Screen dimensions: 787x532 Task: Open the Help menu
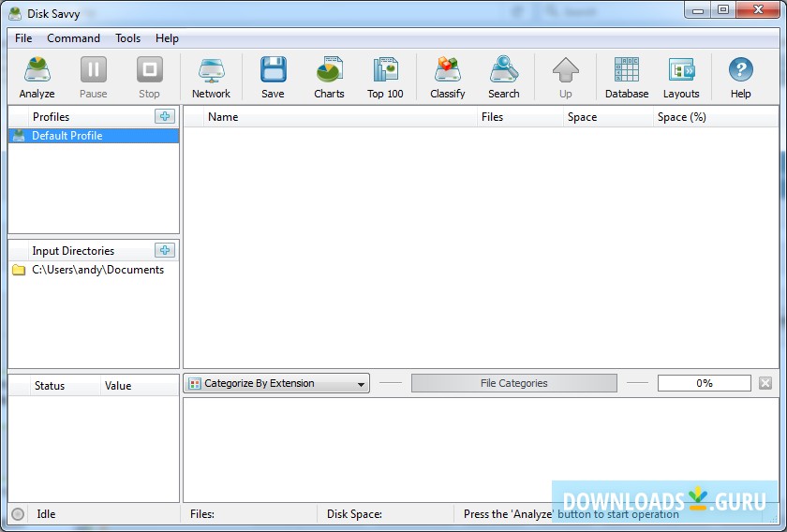(167, 38)
